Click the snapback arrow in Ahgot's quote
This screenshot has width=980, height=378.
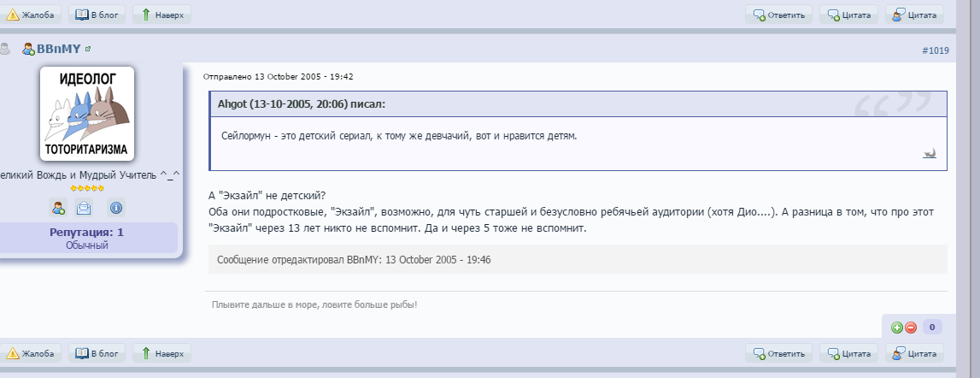(930, 154)
